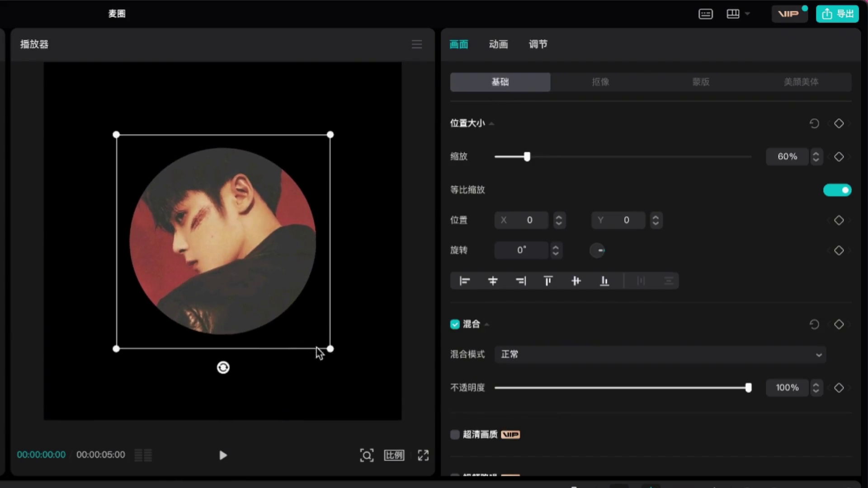Click the vertical center align icon
Viewport: 868px width, 488px height.
click(576, 281)
